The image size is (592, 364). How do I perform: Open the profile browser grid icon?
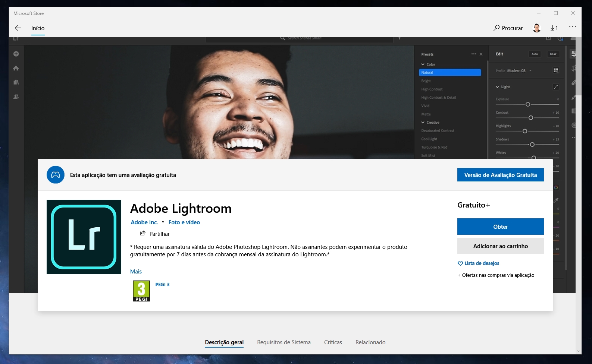coord(556,70)
